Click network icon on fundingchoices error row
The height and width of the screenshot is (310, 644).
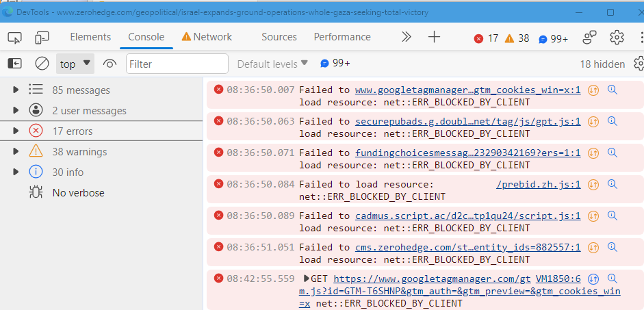(x=593, y=153)
